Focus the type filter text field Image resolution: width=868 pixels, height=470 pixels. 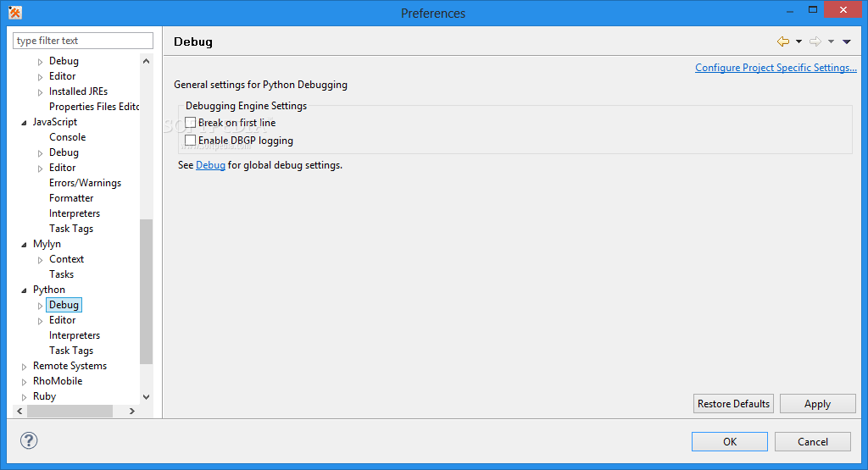[x=83, y=41]
